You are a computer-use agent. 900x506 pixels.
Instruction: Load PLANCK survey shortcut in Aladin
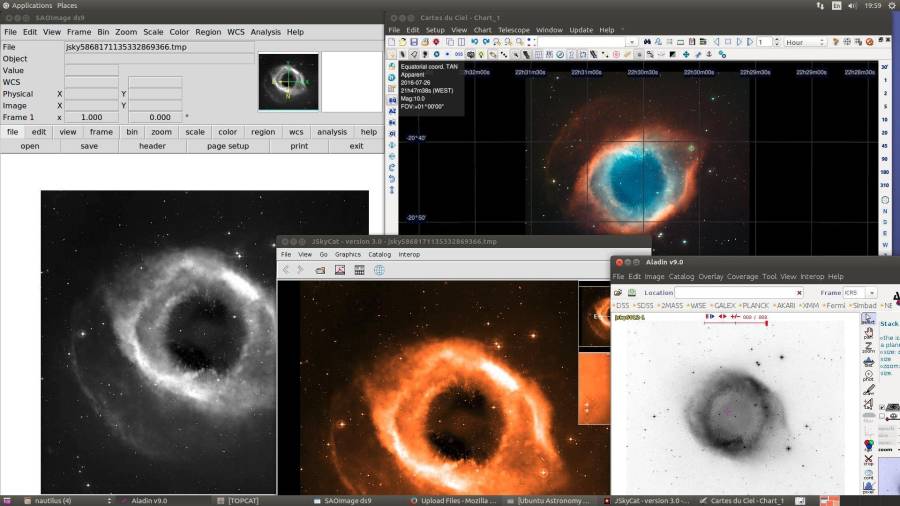pyautogui.click(x=755, y=306)
